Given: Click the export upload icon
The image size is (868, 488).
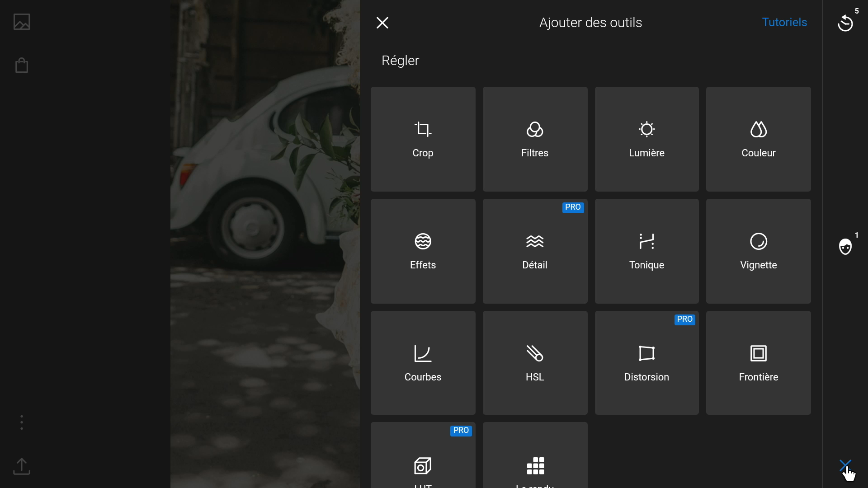Looking at the screenshot, I should [x=22, y=466].
